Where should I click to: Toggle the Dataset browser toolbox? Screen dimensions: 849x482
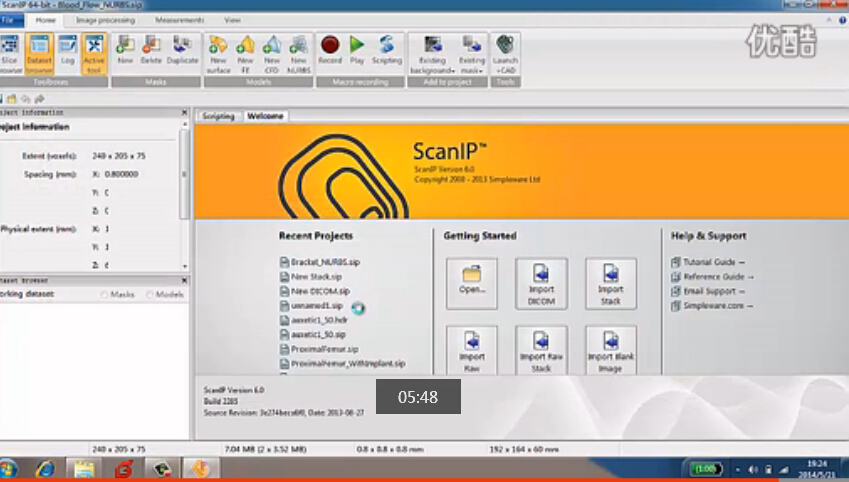tap(39, 54)
